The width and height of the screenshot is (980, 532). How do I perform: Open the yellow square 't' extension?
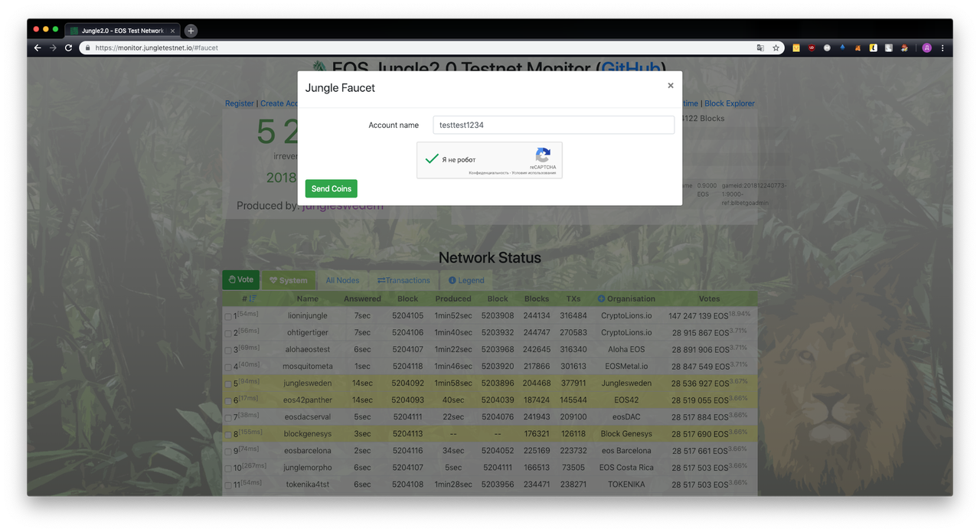(874, 47)
